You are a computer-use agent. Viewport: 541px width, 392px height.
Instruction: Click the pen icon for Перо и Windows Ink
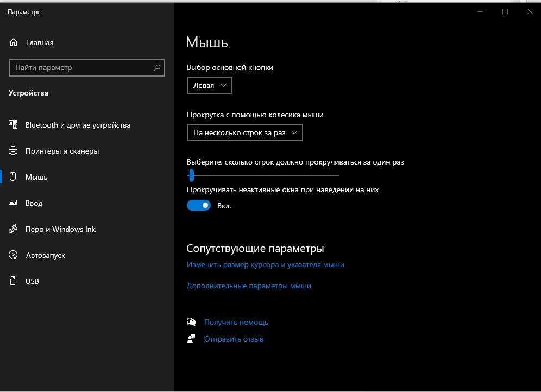click(x=14, y=229)
